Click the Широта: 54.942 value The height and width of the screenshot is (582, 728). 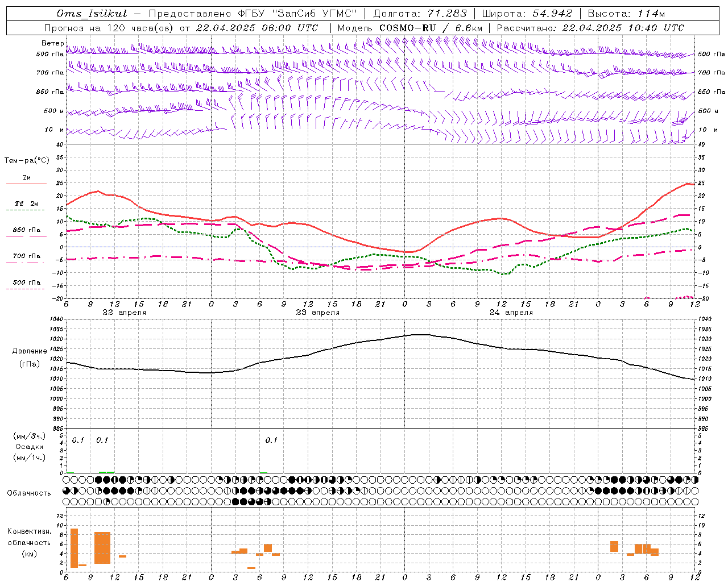(527, 14)
